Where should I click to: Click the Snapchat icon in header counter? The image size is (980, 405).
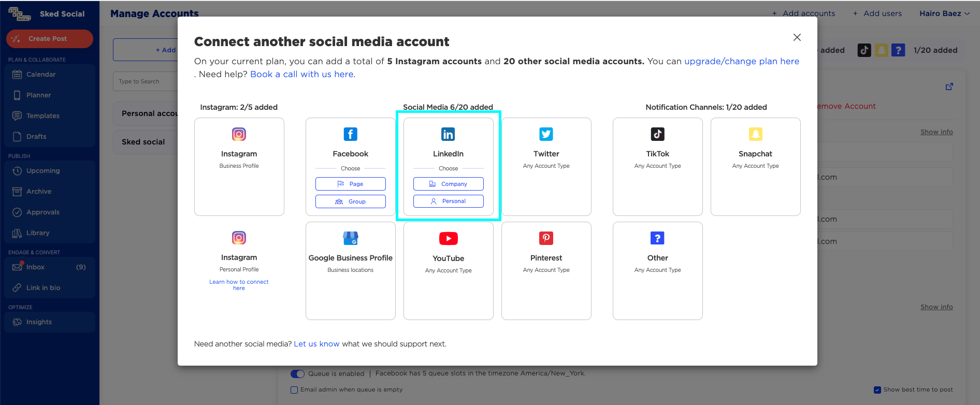(x=882, y=50)
